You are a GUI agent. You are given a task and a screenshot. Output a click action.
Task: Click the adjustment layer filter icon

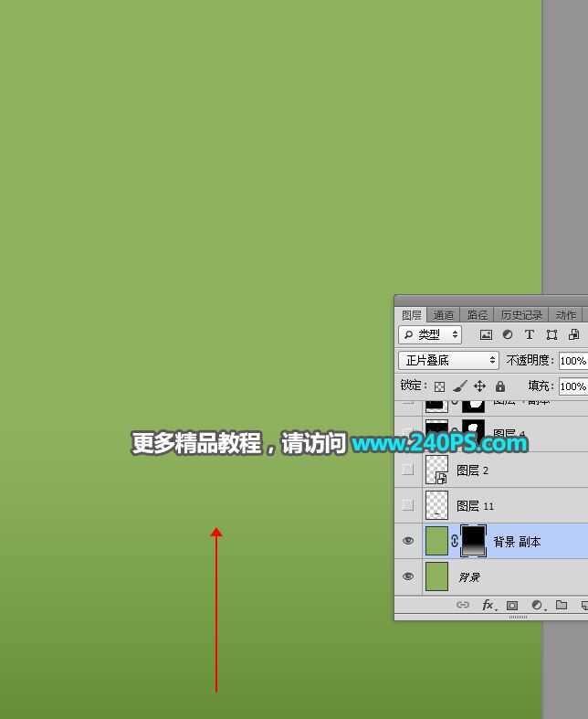point(508,335)
